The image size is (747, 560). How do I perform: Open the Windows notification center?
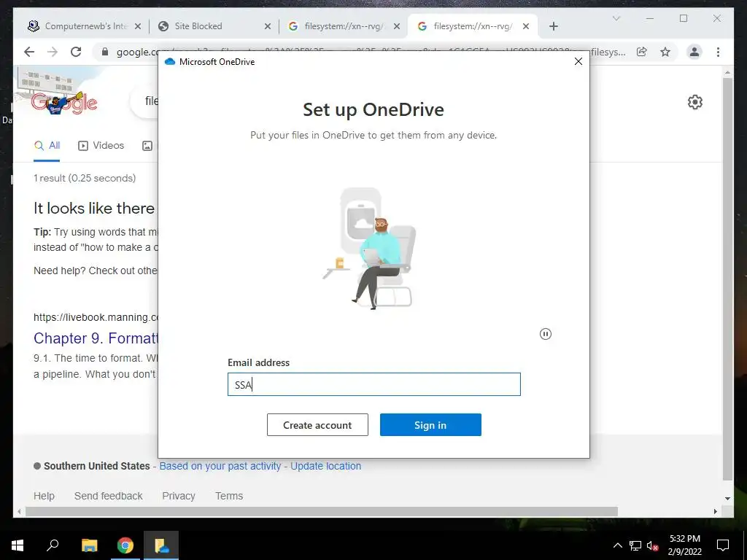723,545
